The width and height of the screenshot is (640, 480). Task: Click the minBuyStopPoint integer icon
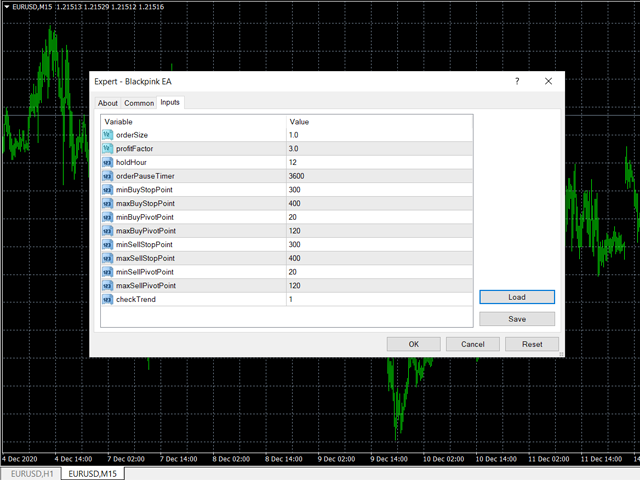107,190
